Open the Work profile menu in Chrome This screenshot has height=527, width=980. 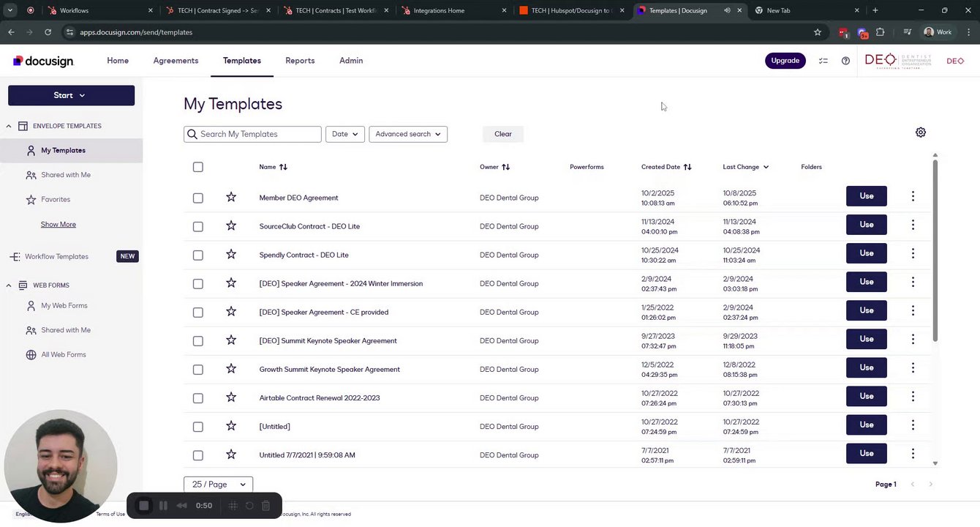click(938, 32)
